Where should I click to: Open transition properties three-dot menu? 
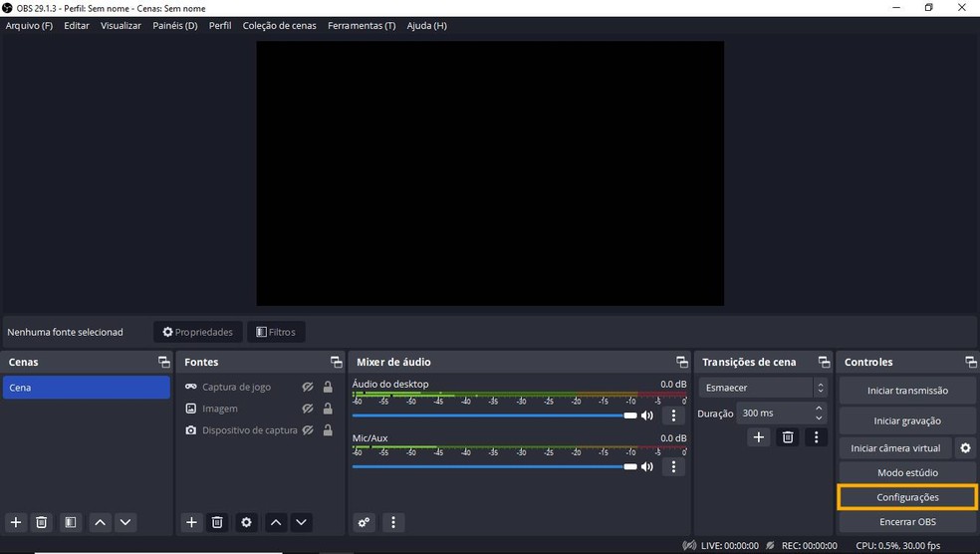click(x=816, y=437)
